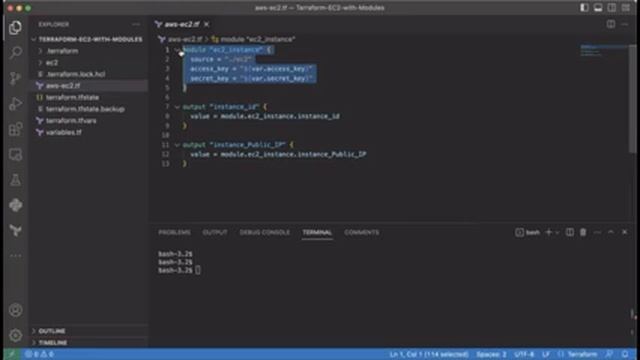640x360 pixels.
Task: Switch to the COMMENTS panel tab
Action: pyautogui.click(x=362, y=232)
